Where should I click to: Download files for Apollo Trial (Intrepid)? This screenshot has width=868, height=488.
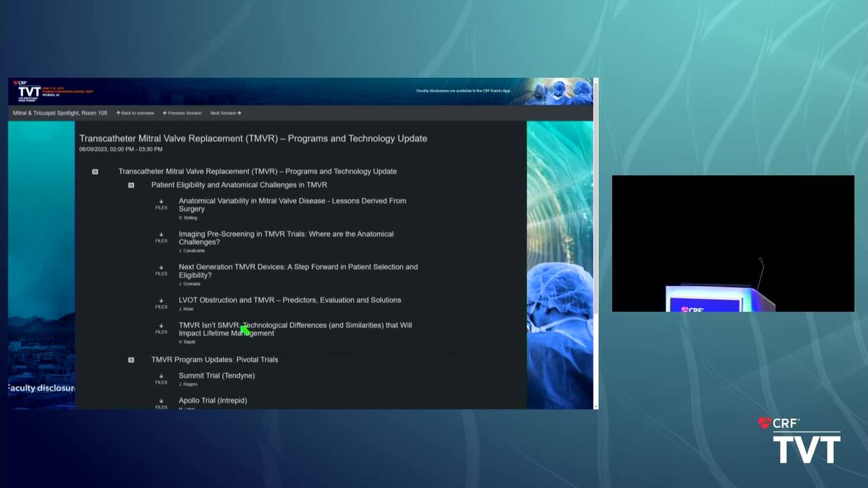click(x=161, y=403)
